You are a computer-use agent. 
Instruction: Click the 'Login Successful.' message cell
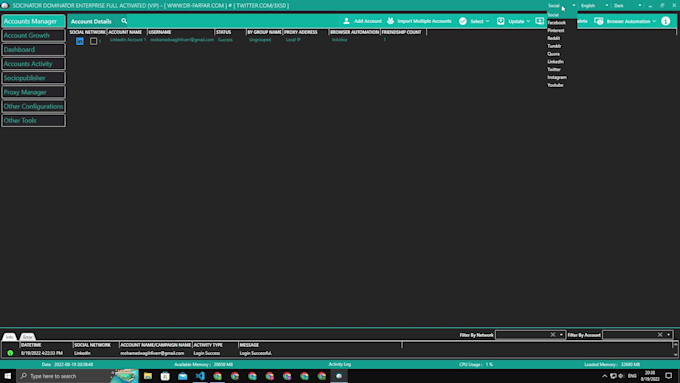tap(256, 353)
